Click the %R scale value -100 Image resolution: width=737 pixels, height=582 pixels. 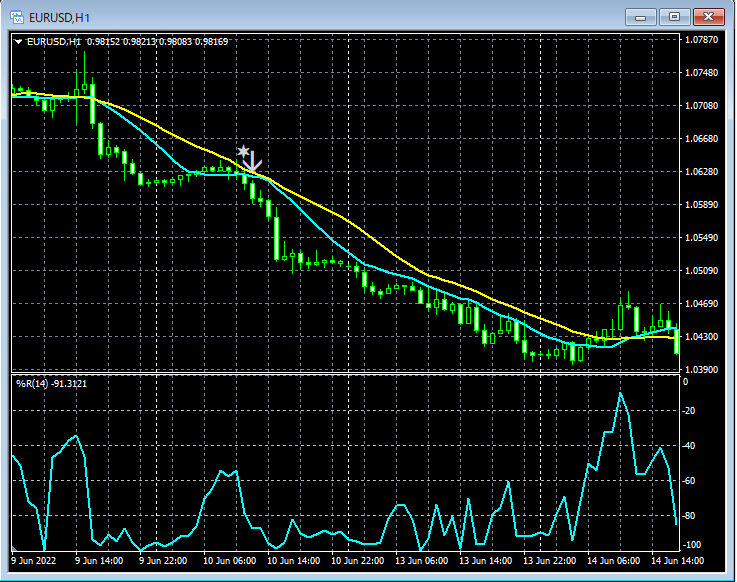coord(691,545)
